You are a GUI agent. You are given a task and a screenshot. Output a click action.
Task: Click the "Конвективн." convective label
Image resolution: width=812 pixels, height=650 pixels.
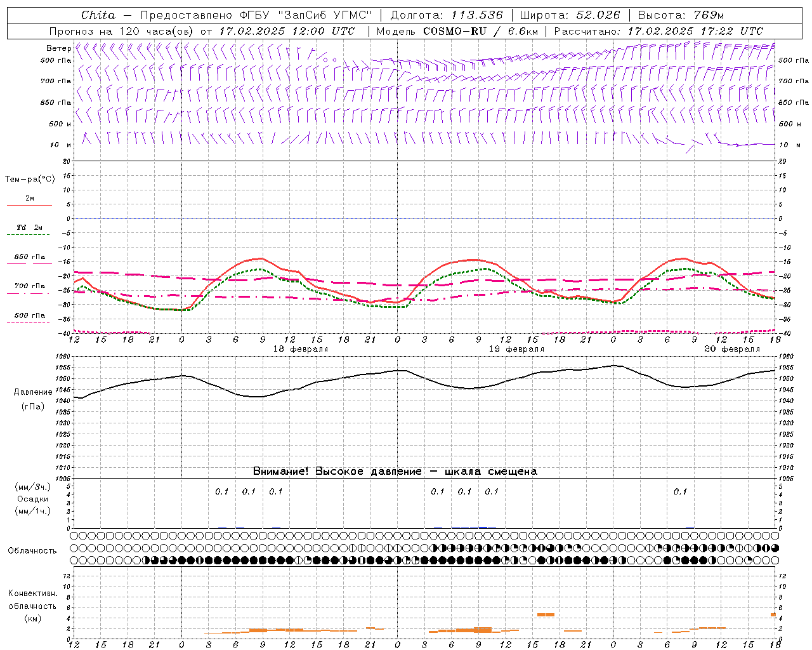pos(32,594)
